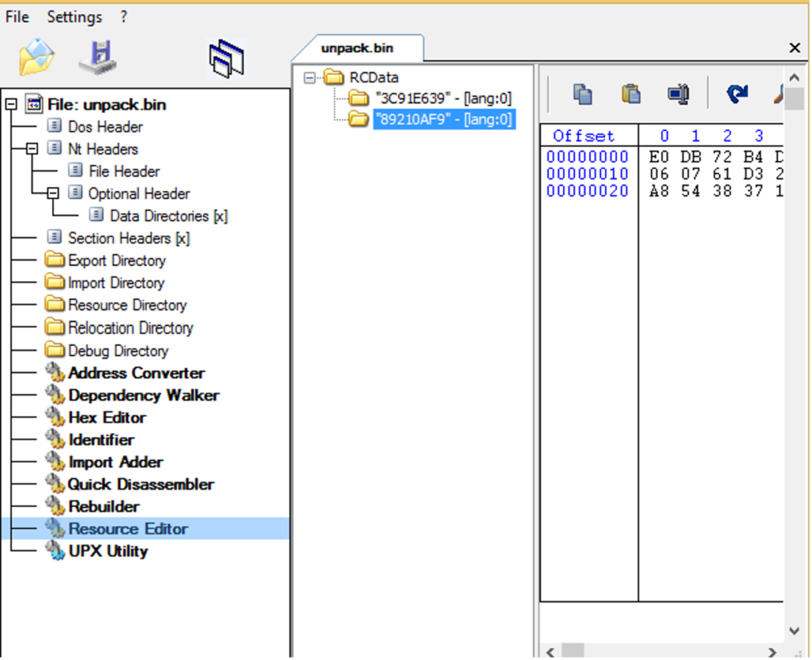Click the cascade windows icon near the tabs
Screen dimensions: 812x660
point(226,56)
